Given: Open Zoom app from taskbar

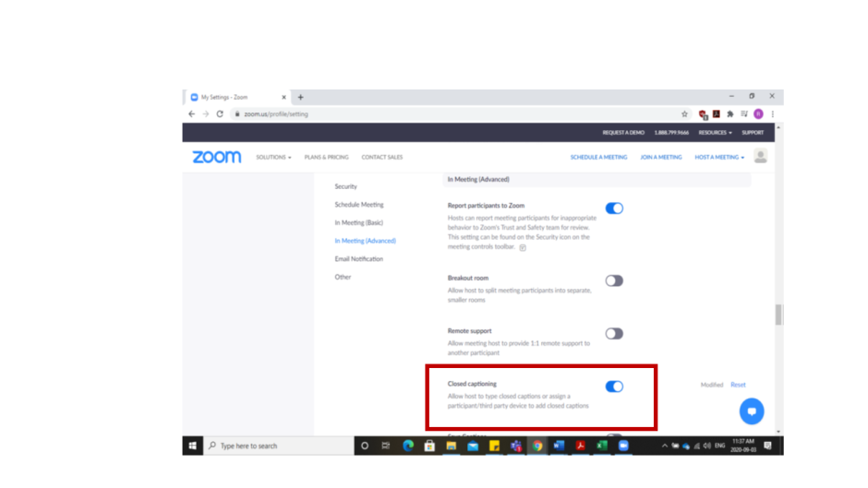Looking at the screenshot, I should point(623,446).
